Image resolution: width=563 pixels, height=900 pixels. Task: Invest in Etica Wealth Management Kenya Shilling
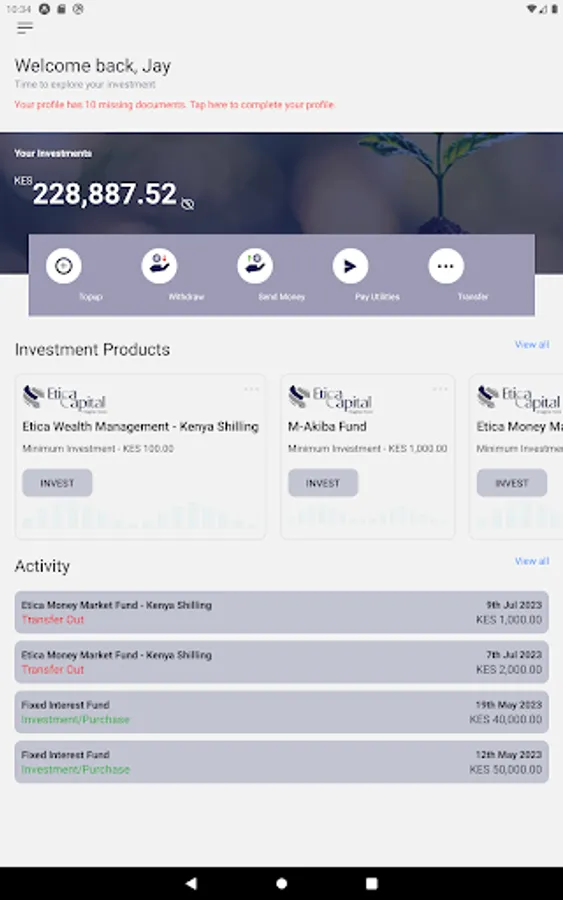(x=57, y=483)
